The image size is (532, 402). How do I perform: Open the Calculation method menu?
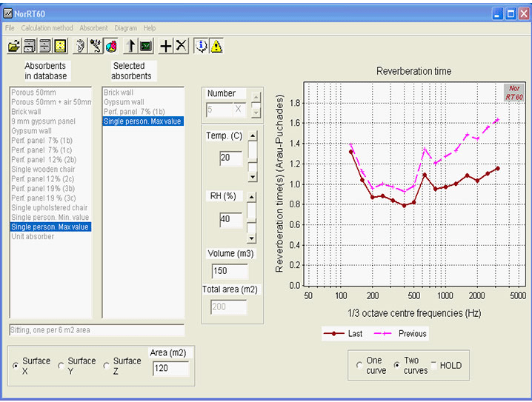[x=47, y=28]
